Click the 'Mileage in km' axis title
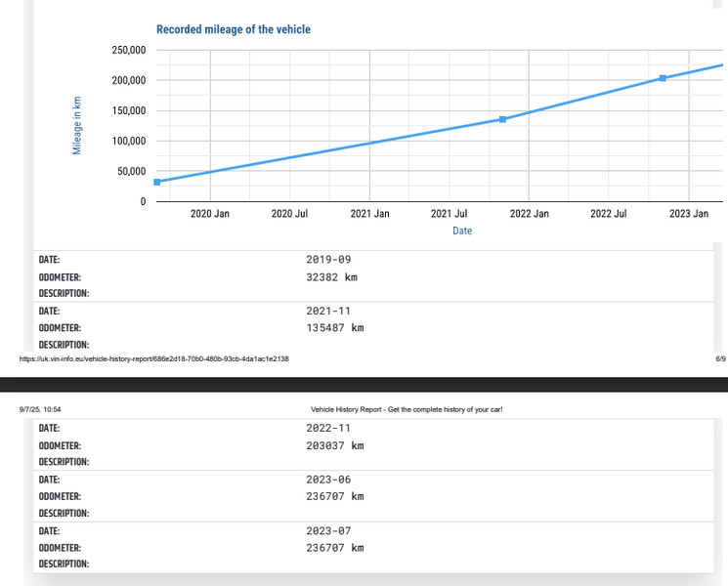The height and width of the screenshot is (586, 728). (x=77, y=125)
